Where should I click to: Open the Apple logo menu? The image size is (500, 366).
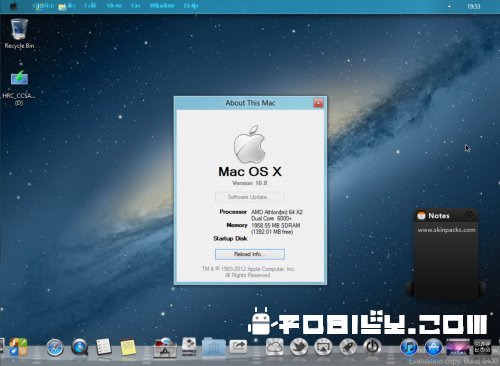point(13,6)
